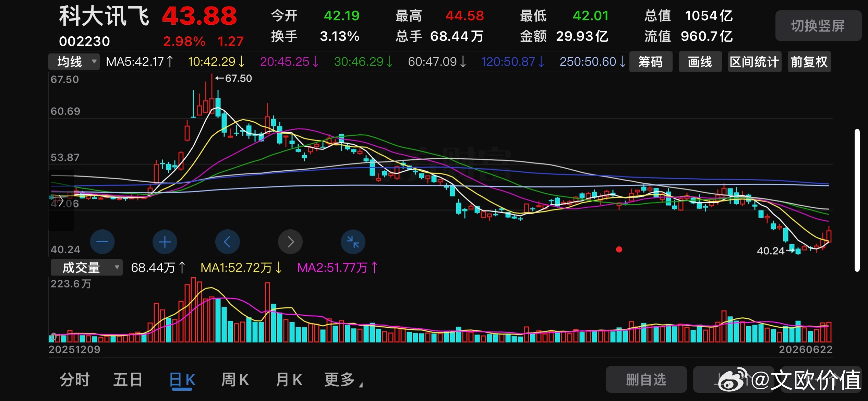Switch to the 五日 tab

tap(128, 380)
